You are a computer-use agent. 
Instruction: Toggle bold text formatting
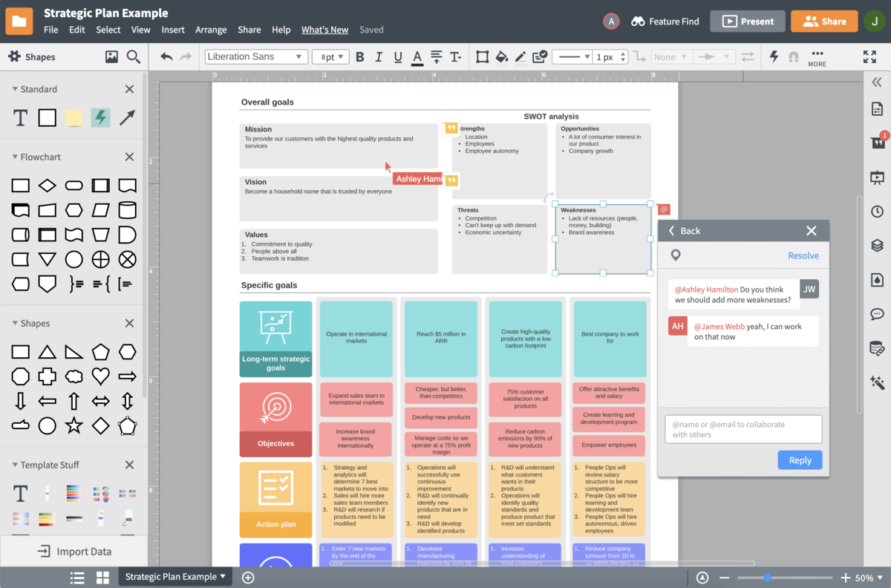coord(360,57)
